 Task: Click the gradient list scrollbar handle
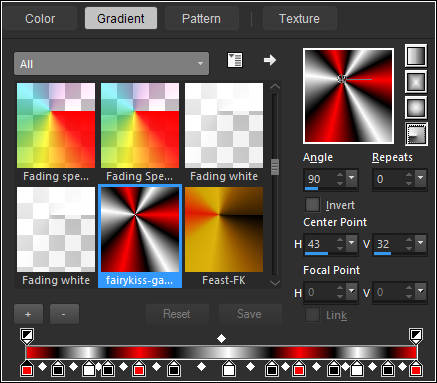(x=275, y=167)
